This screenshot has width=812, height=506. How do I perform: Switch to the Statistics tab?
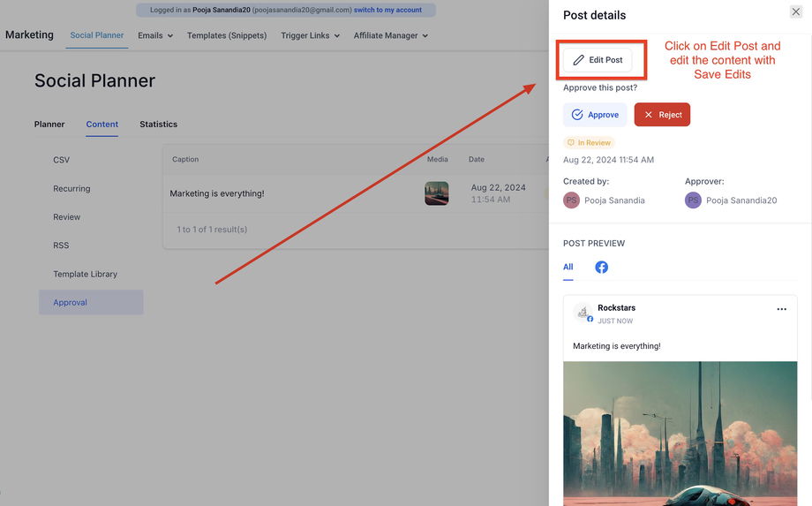(x=159, y=125)
